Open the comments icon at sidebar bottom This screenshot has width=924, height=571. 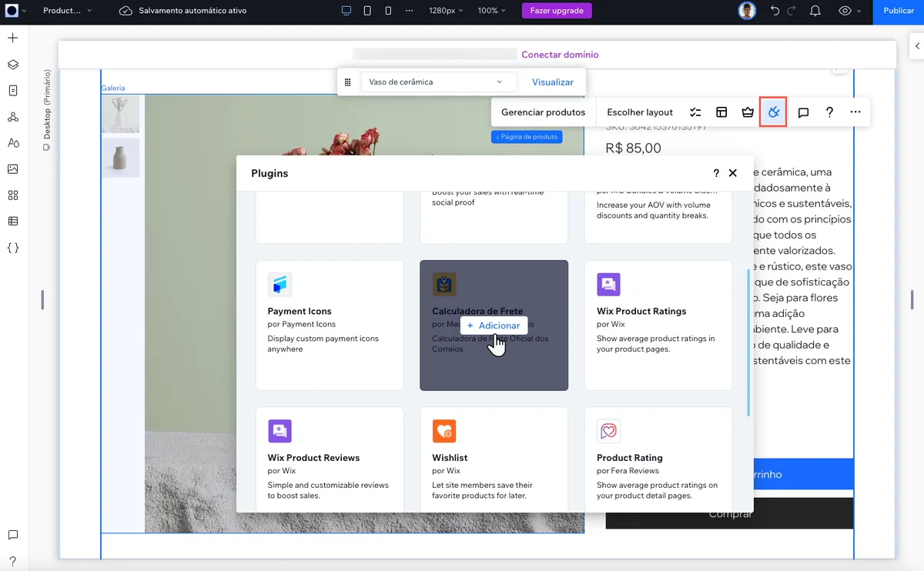click(x=13, y=535)
